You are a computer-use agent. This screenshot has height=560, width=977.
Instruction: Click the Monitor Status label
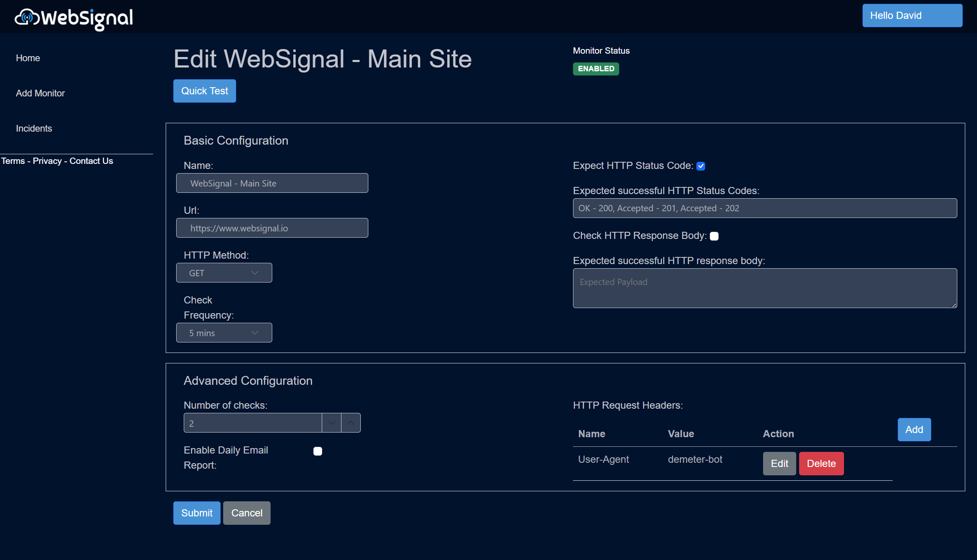pos(601,51)
